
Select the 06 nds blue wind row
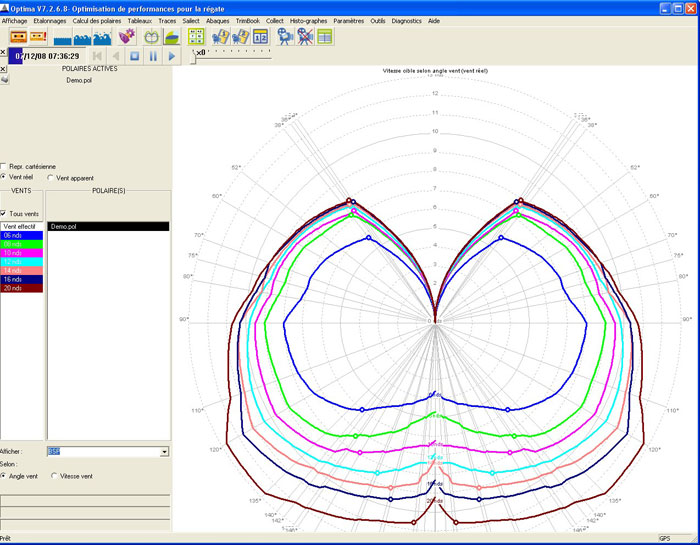(21, 235)
